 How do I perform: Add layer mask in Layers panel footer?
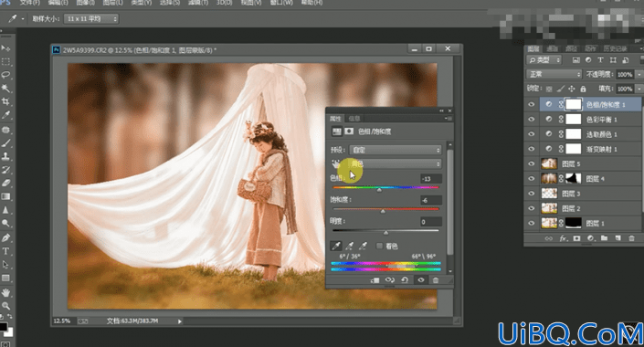[x=576, y=238]
